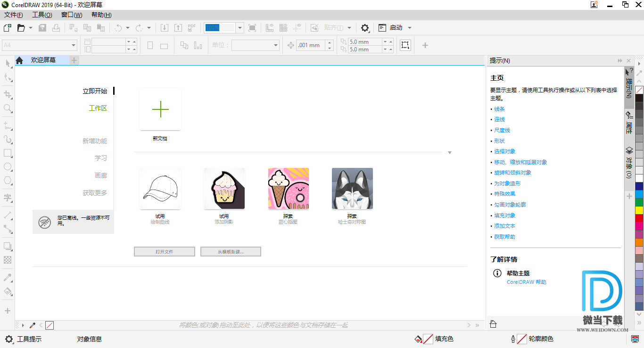Pick the yellow color swatch in palette

tap(639, 210)
